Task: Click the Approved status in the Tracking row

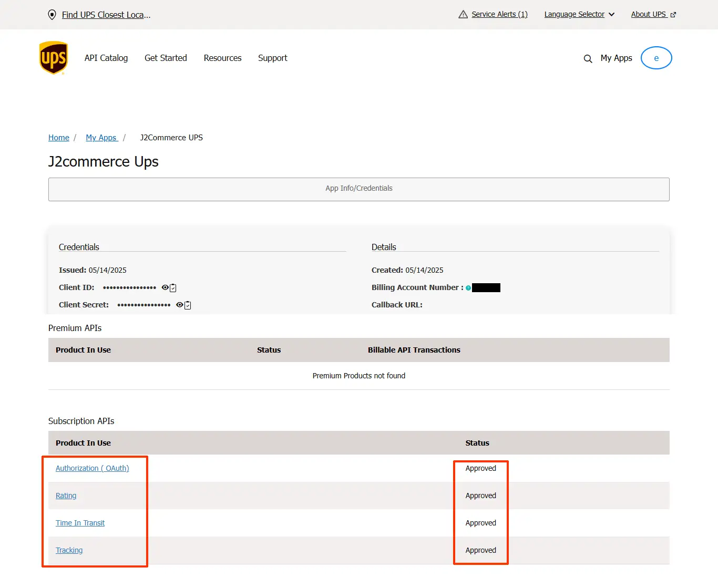Action: [481, 550]
